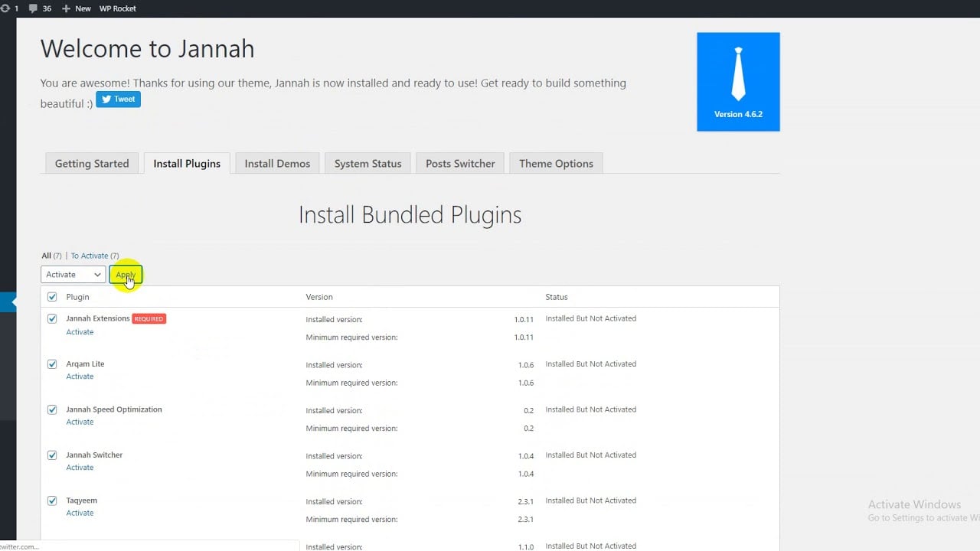Click the Status column header
This screenshot has height=551, width=980.
tap(557, 297)
